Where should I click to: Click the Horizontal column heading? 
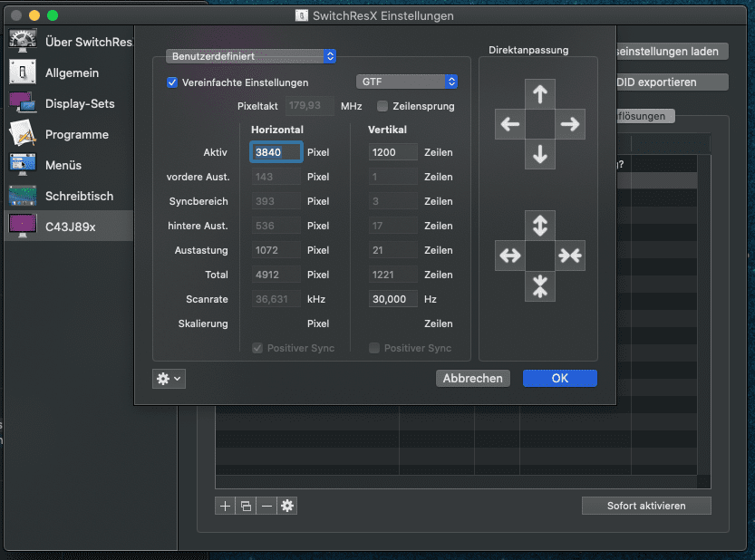tap(277, 130)
